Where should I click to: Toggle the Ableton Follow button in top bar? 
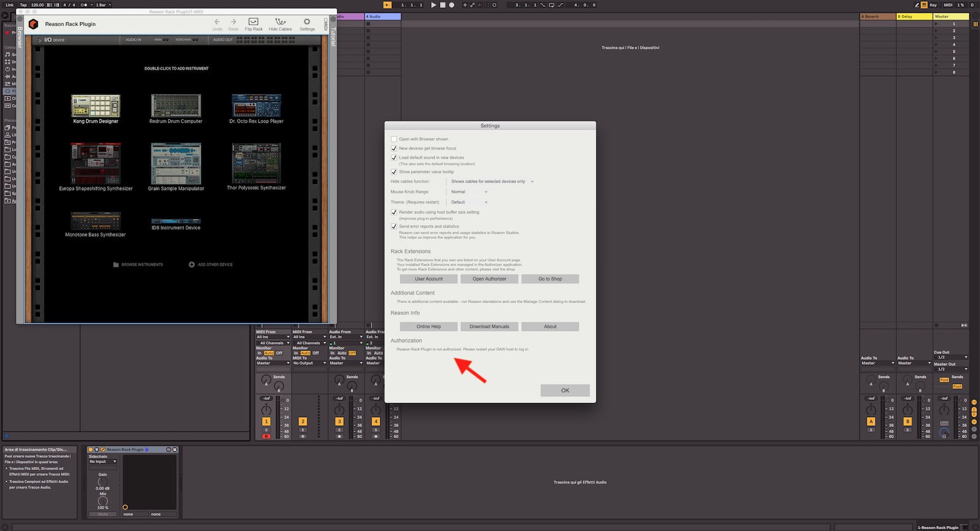[387, 5]
